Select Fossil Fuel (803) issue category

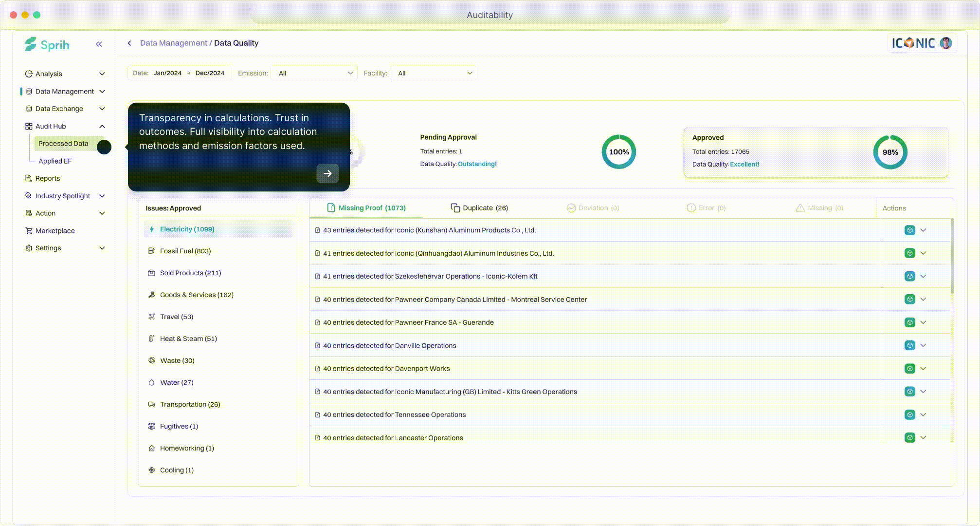pos(218,251)
